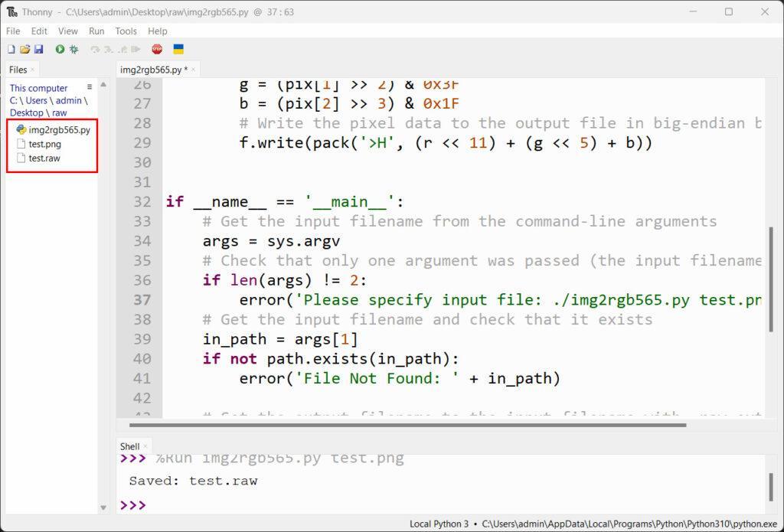
Task: Open the Files panel hamburger menu
Action: 90,87
